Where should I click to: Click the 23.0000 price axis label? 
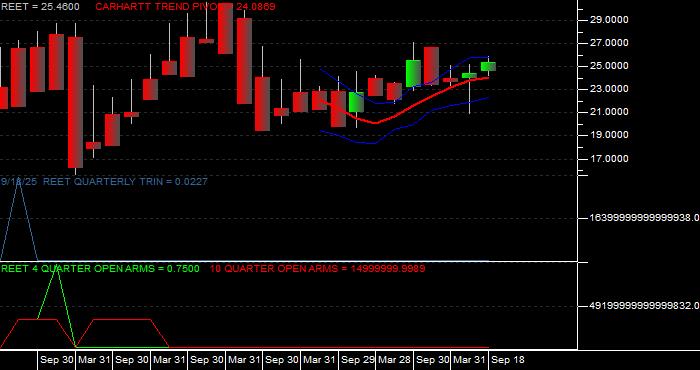(609, 89)
